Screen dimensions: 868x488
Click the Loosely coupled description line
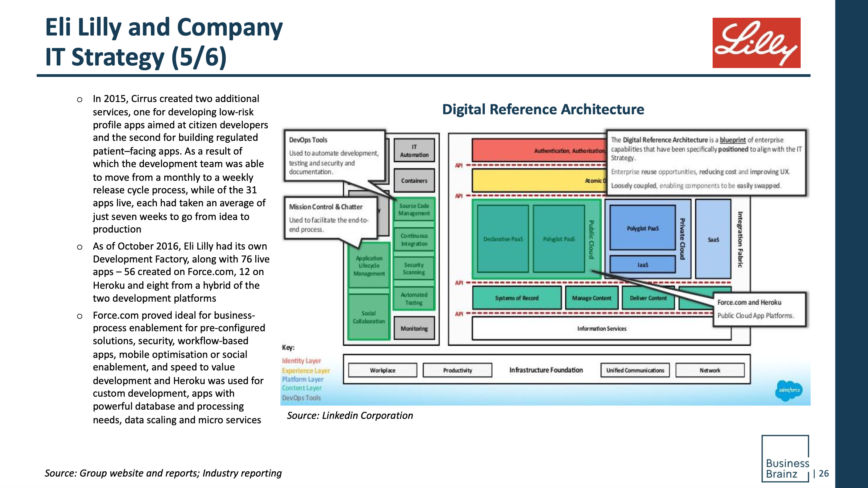coord(696,186)
